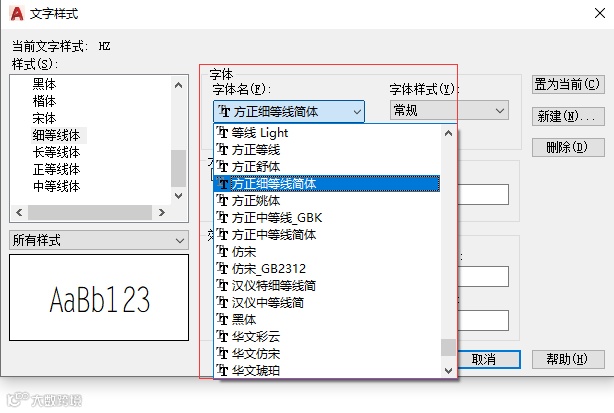
Task: Click font list scroll up arrow
Action: click(x=449, y=133)
